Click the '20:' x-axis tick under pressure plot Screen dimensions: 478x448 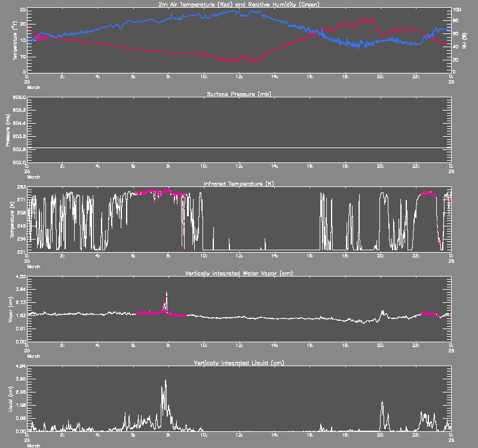[x=380, y=166]
